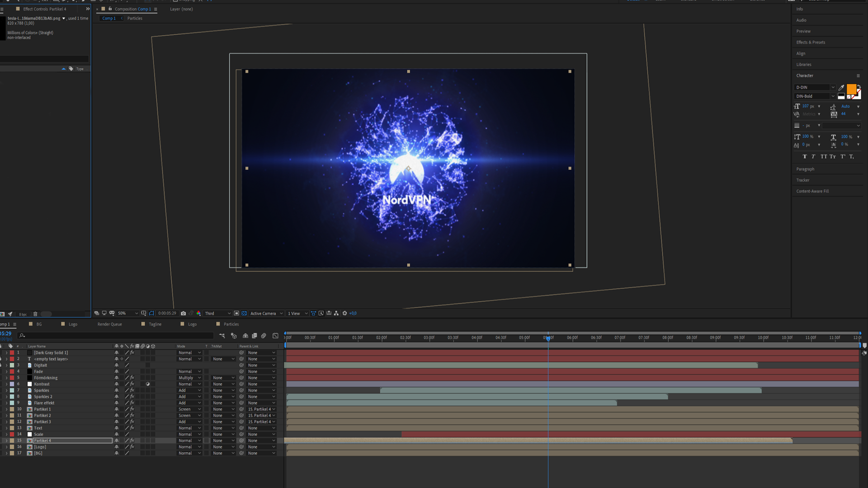This screenshot has height=488, width=868.
Task: Open the Tracker panel
Action: [x=803, y=180]
